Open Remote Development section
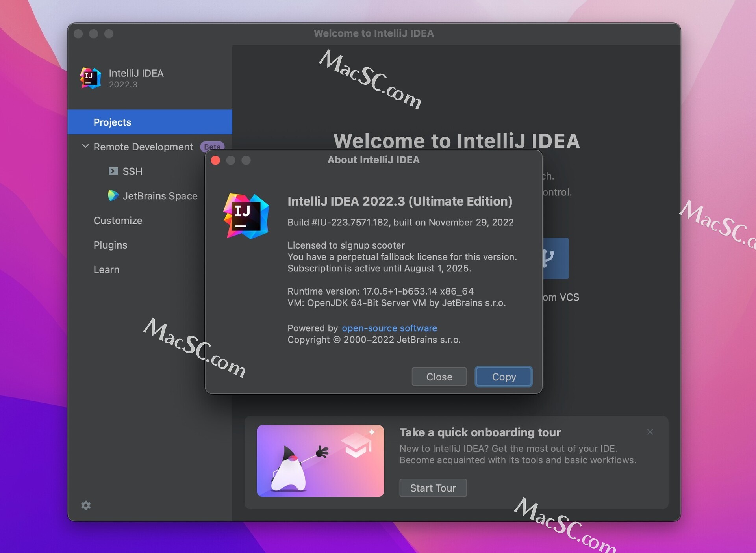The image size is (756, 553). (x=143, y=147)
